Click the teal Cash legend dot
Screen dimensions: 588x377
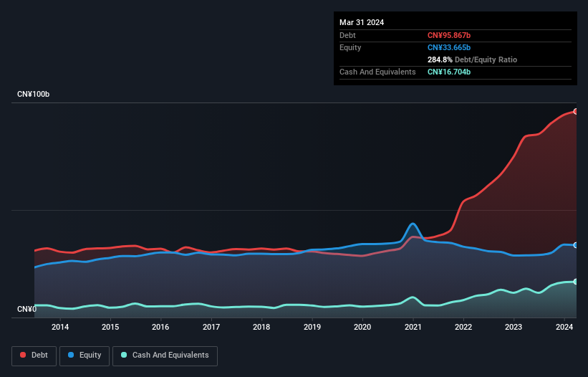(x=124, y=355)
